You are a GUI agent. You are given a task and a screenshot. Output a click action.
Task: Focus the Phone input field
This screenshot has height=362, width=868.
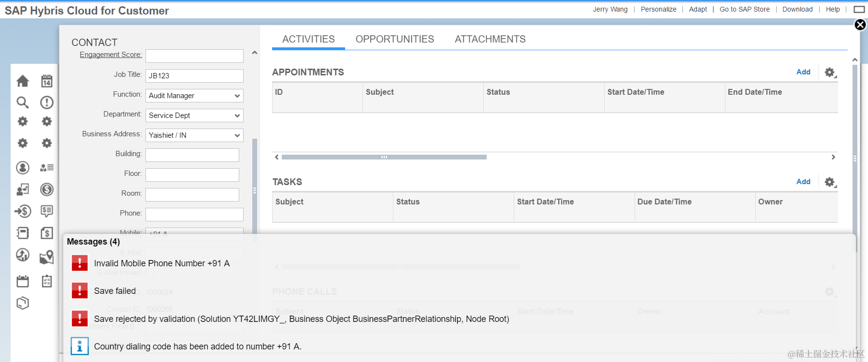tap(194, 215)
